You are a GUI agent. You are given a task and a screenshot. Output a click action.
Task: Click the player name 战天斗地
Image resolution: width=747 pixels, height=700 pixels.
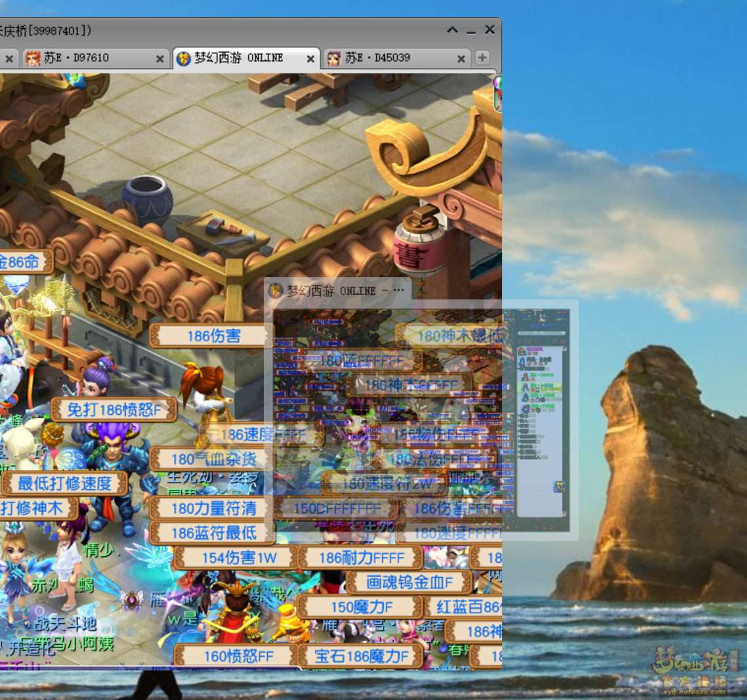(x=66, y=624)
